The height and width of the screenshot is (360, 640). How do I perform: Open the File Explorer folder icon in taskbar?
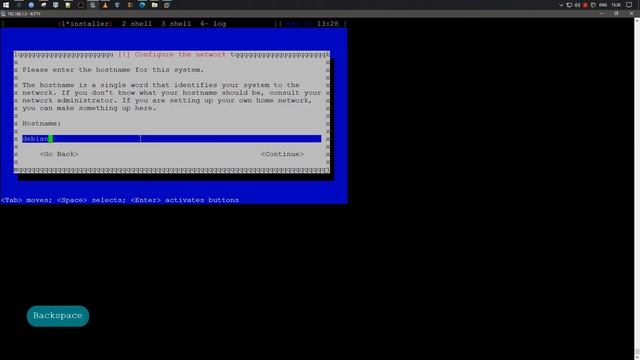154,5
